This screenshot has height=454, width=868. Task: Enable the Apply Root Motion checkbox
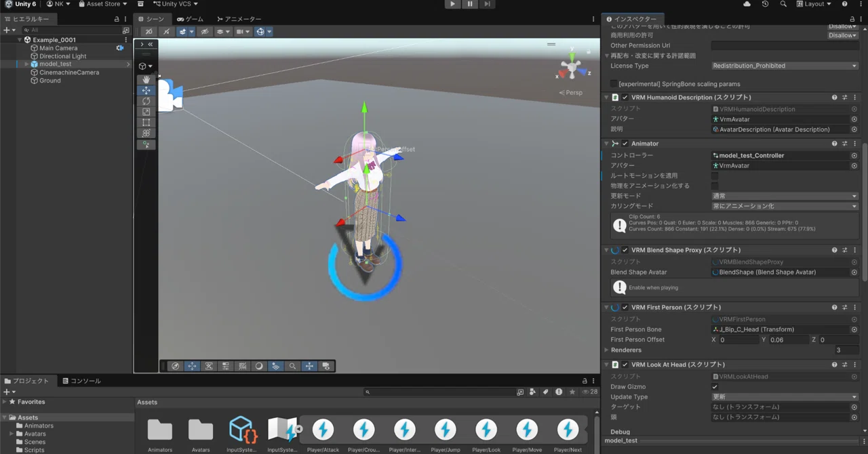point(715,176)
